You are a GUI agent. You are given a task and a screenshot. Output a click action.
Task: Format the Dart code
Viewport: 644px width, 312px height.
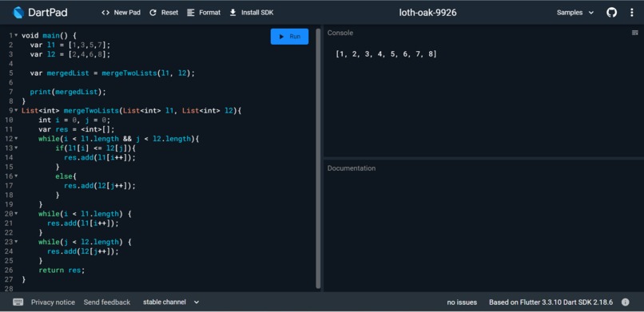[204, 13]
